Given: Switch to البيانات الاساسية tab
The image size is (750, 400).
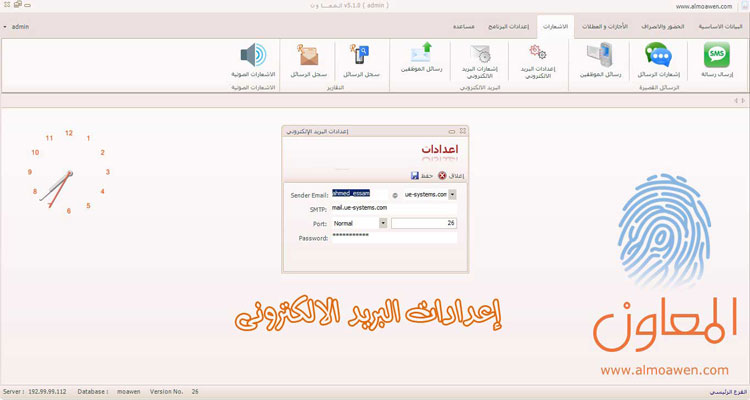Looking at the screenshot, I should point(720,26).
